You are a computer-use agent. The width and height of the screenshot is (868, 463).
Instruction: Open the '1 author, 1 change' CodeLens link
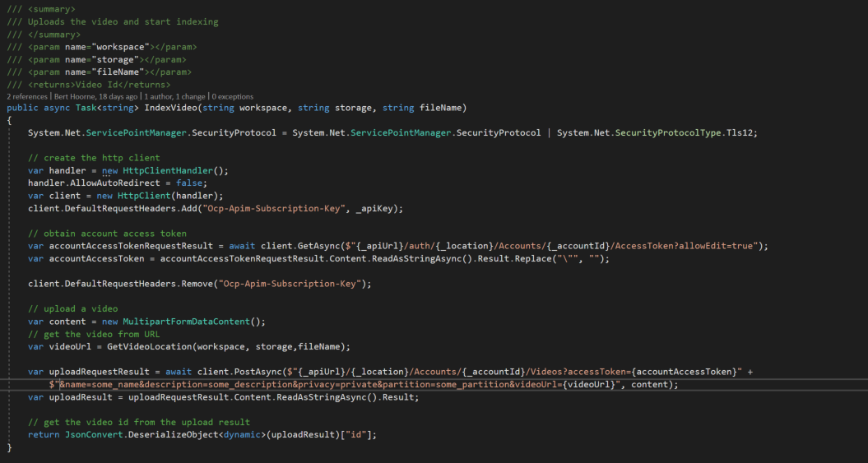tap(175, 96)
